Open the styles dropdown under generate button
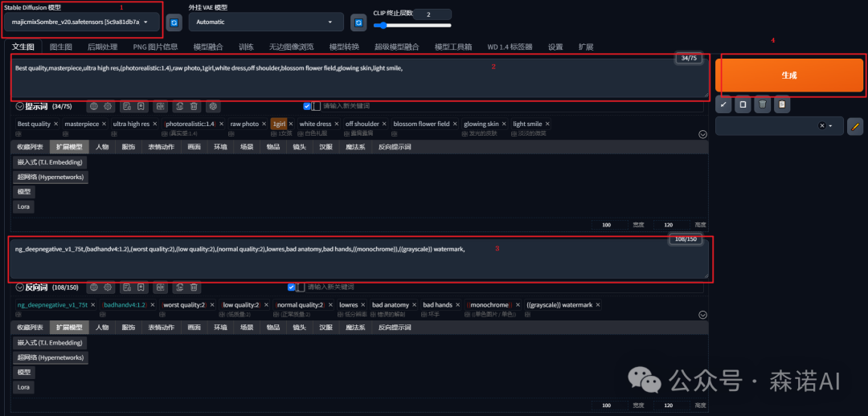This screenshot has width=868, height=416. (x=780, y=126)
